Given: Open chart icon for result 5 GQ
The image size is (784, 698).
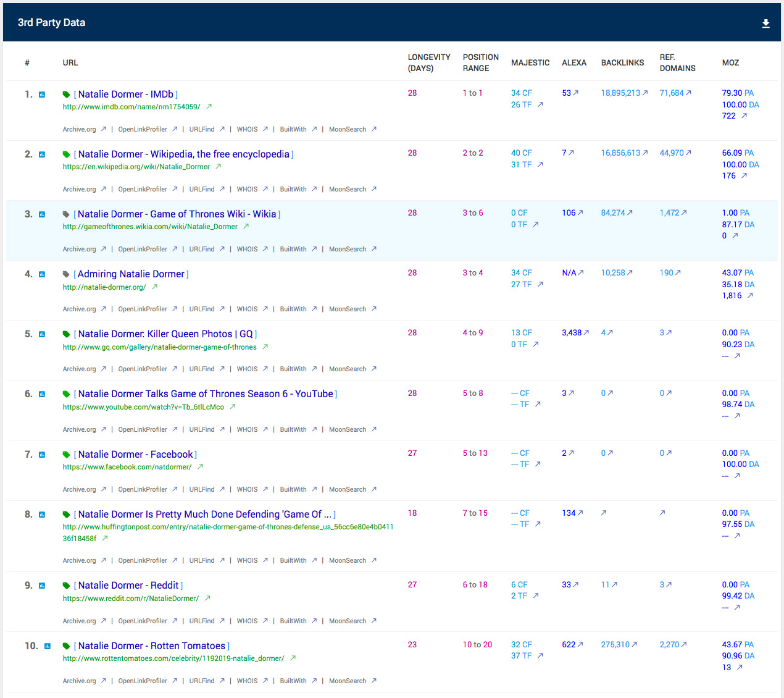Looking at the screenshot, I should [42, 334].
